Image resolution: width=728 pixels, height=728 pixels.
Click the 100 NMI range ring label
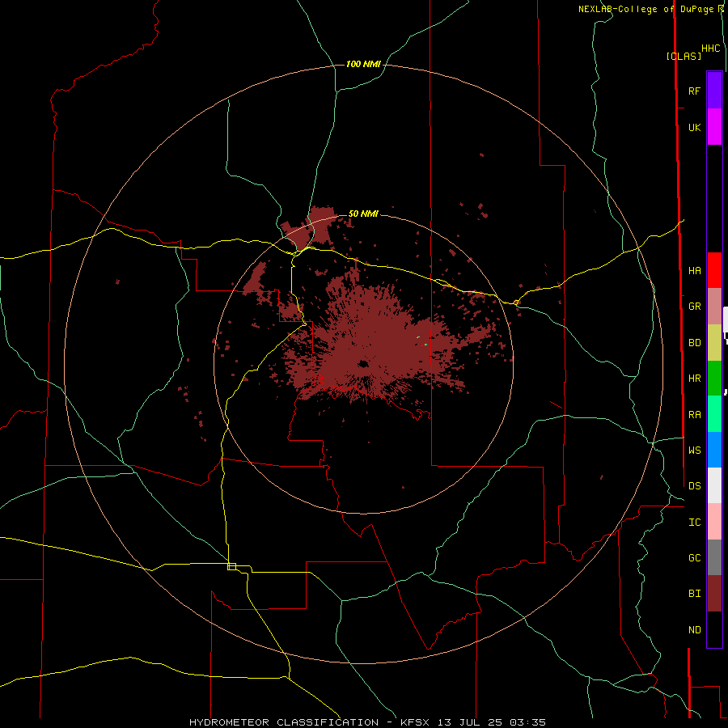(363, 64)
